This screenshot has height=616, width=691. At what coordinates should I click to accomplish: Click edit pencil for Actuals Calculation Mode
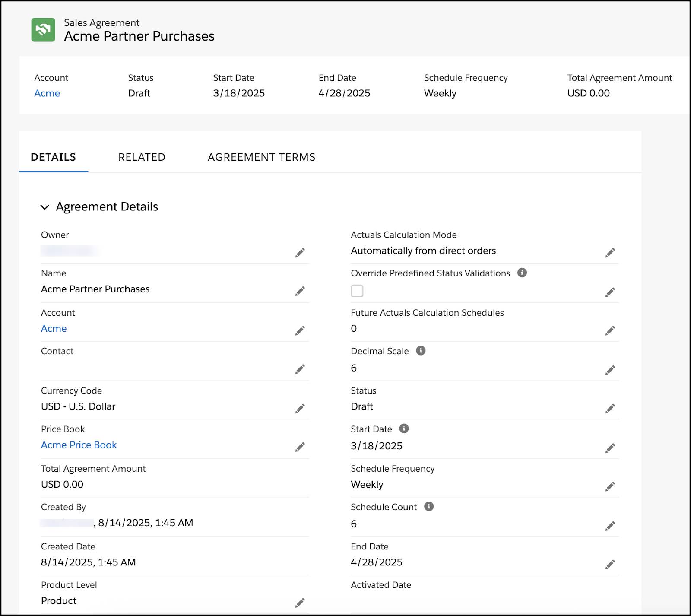[610, 253]
